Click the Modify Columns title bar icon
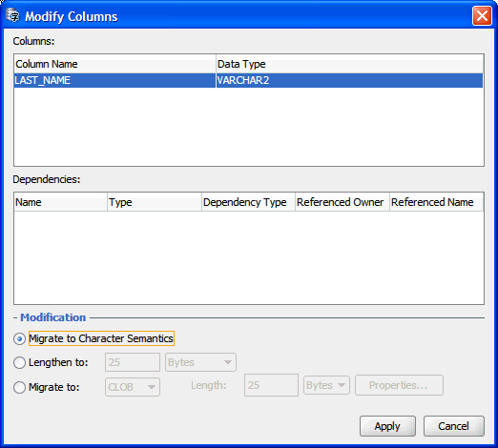Image resolution: width=498 pixels, height=448 pixels. click(x=13, y=15)
